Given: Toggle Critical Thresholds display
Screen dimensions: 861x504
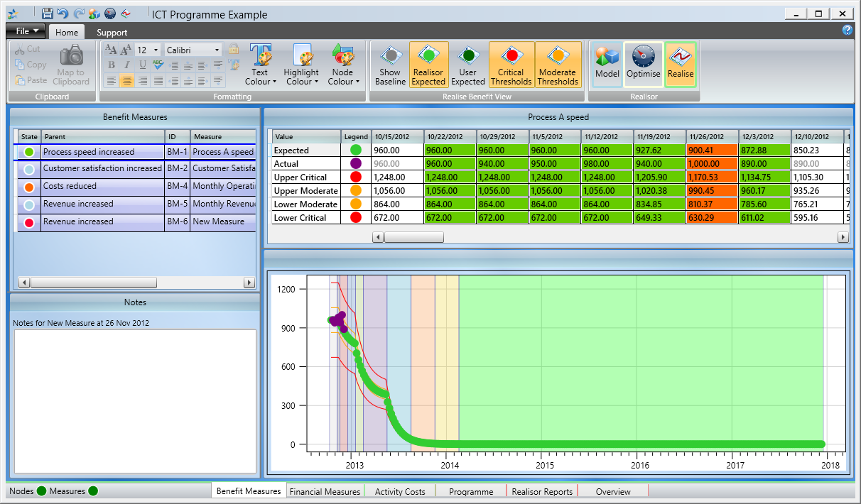Looking at the screenshot, I should coord(511,64).
